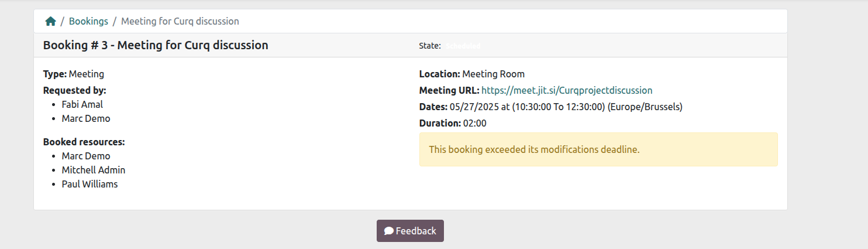This screenshot has height=249, width=868.
Task: Click Marc Demo under Requested by
Action: point(85,118)
